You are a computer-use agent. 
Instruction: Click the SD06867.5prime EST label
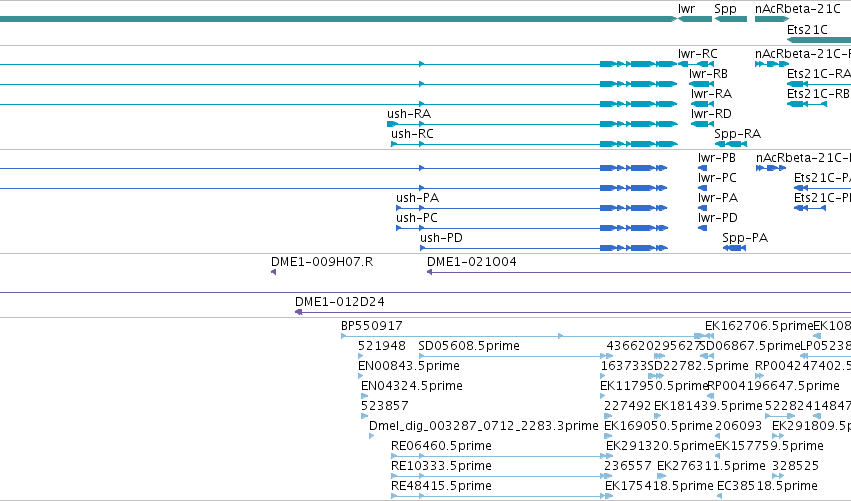[751, 346]
